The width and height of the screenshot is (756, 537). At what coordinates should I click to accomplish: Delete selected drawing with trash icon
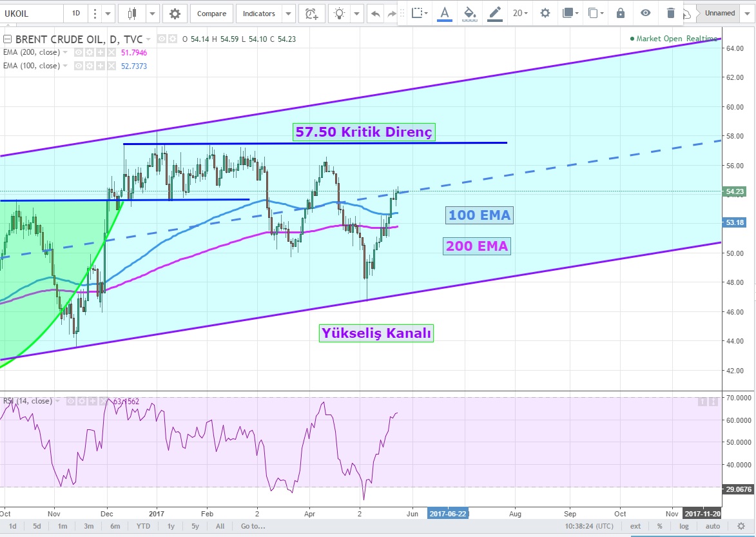pos(671,13)
